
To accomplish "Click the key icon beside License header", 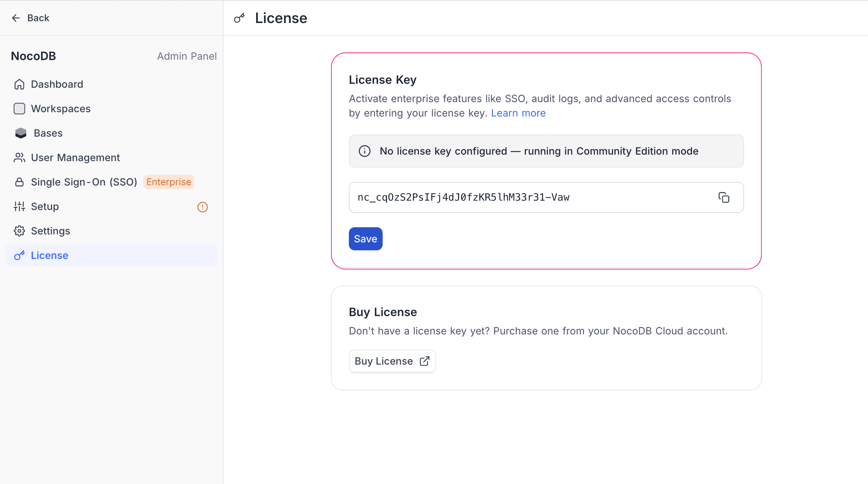I will (x=239, y=18).
